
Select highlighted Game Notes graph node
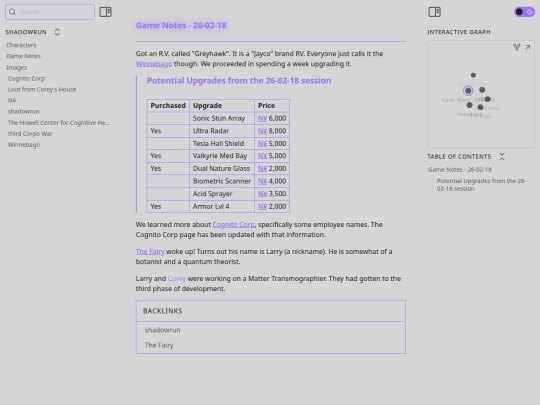click(x=468, y=91)
